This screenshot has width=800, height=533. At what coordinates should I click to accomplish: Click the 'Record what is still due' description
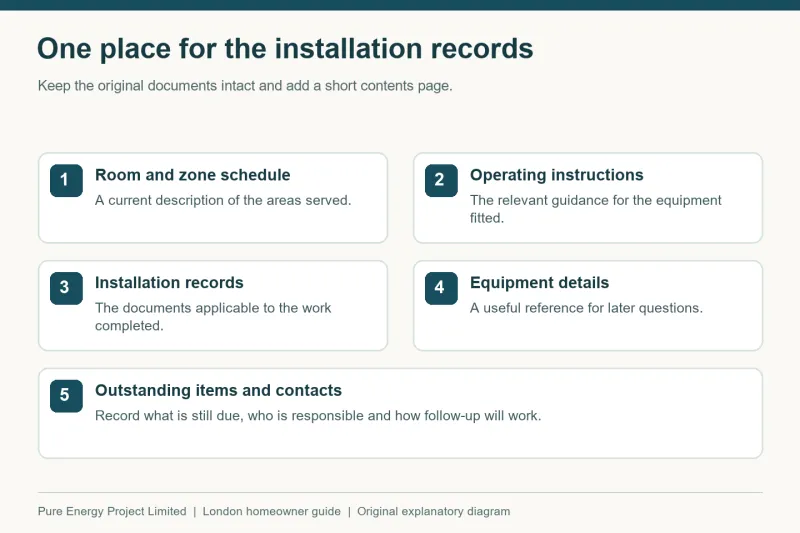pos(318,416)
